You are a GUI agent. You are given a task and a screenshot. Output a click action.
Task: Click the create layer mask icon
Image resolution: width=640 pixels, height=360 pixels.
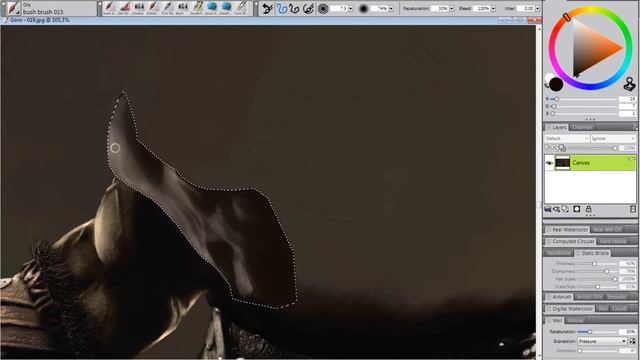pos(577,209)
